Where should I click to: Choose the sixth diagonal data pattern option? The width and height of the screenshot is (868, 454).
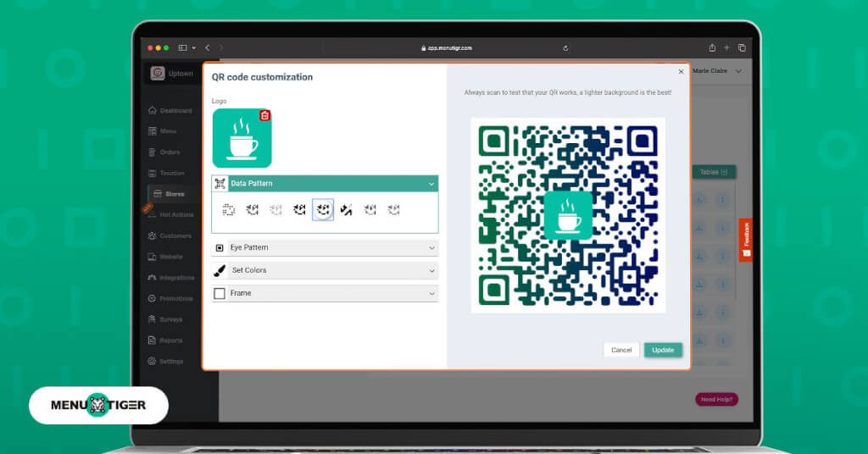tap(347, 209)
